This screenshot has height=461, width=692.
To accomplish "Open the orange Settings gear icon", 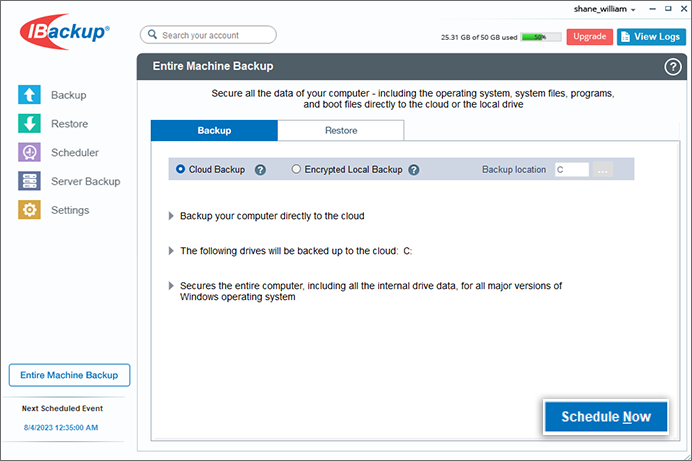I will pyautogui.click(x=29, y=210).
